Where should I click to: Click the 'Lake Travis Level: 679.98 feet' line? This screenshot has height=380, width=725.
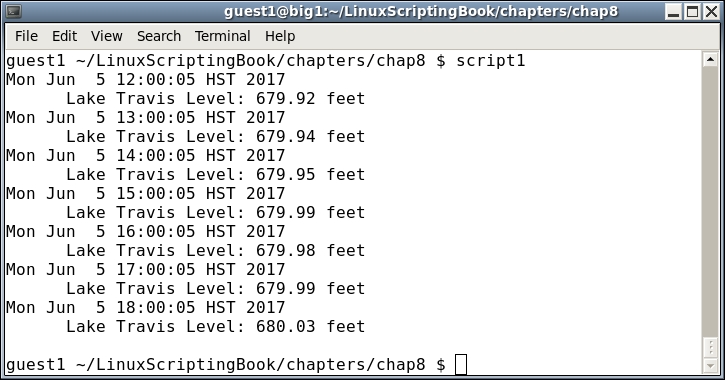click(215, 250)
